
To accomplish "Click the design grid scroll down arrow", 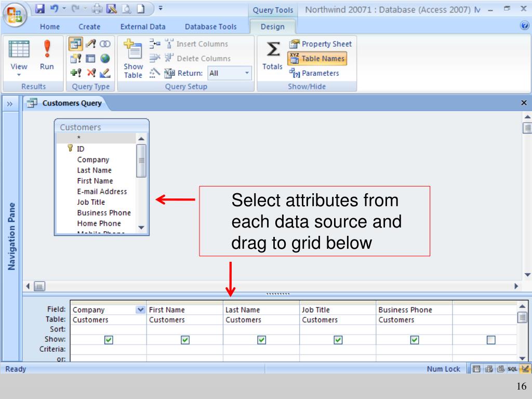I will [522, 358].
